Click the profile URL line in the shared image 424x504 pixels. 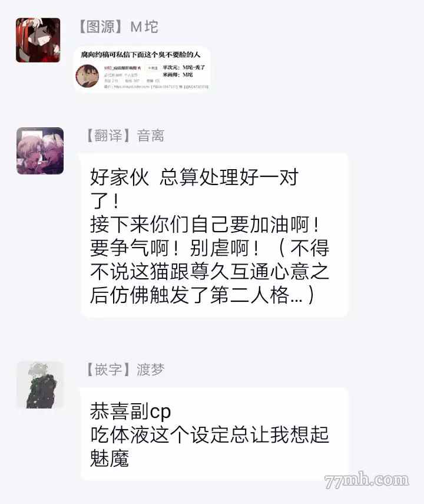pos(156,87)
